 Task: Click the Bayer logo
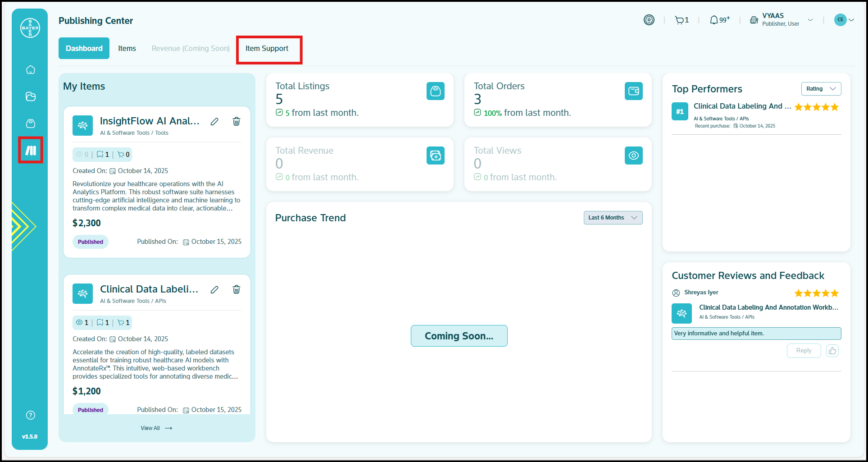[30, 28]
